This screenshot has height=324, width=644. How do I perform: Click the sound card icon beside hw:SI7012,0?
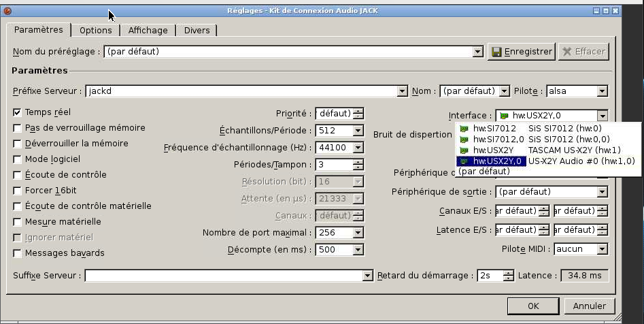tap(464, 140)
